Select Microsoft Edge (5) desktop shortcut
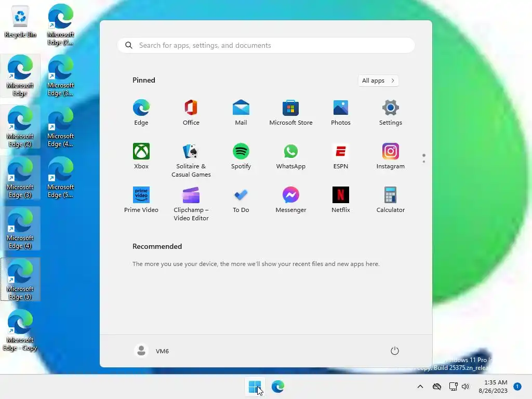 click(20, 279)
